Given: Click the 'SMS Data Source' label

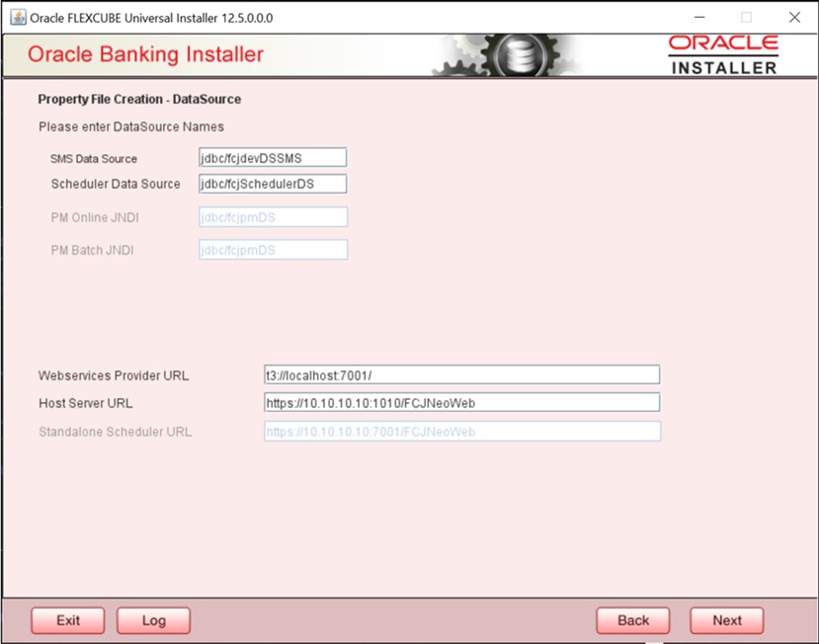Looking at the screenshot, I should (94, 159).
